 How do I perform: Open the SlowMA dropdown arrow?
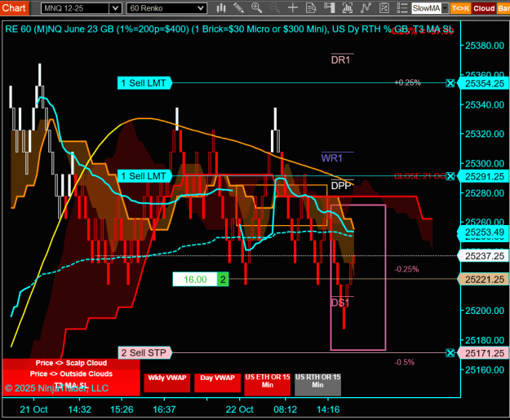446,8
